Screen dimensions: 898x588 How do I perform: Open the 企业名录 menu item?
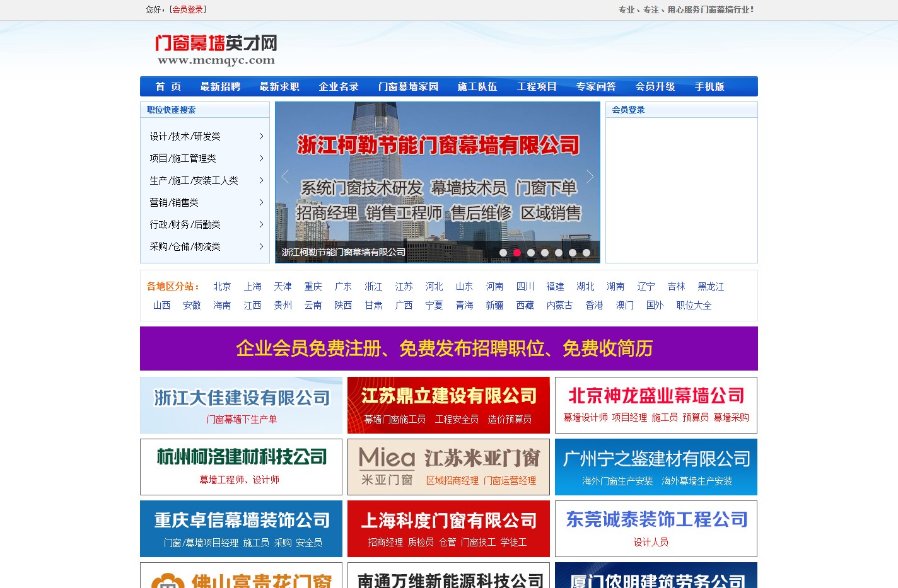point(339,86)
